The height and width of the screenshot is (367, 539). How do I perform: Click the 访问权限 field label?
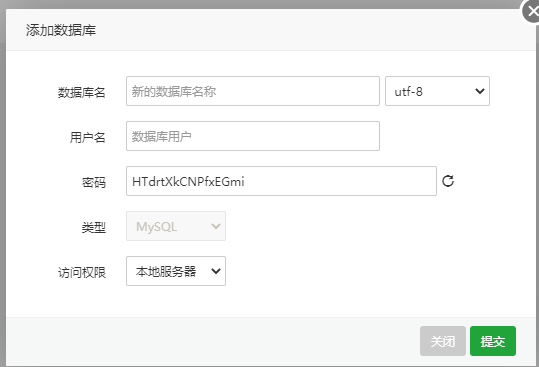[x=81, y=273]
